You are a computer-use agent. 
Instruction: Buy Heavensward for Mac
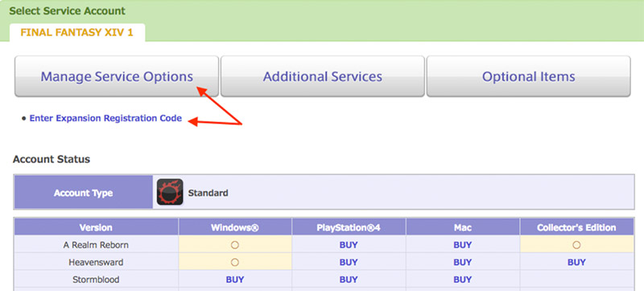462,262
